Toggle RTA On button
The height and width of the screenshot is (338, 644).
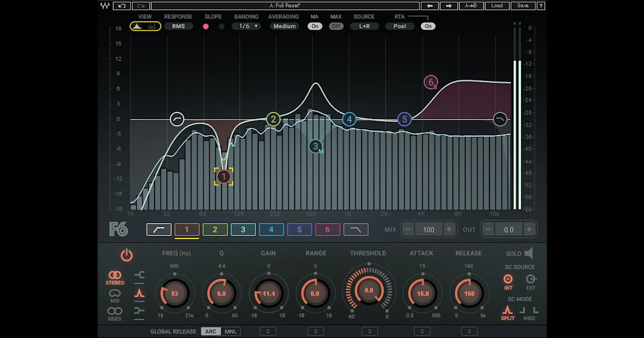pos(428,26)
